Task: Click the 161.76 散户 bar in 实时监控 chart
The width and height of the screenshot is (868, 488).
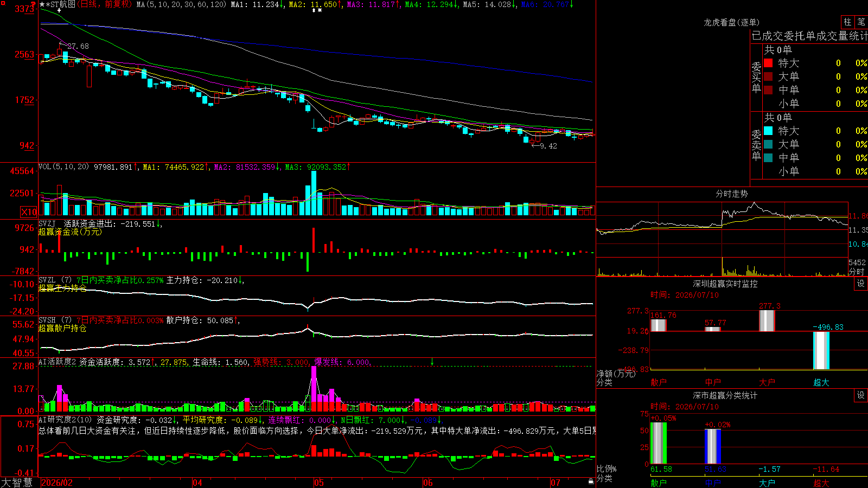Action: [x=659, y=325]
